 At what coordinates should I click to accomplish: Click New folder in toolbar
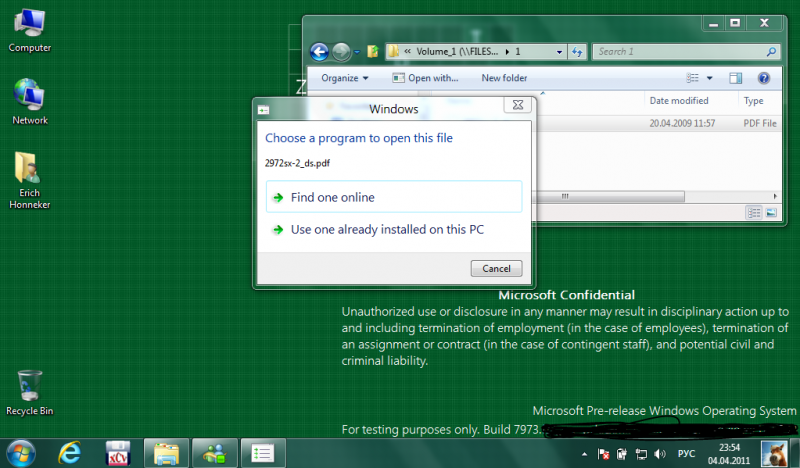pyautogui.click(x=504, y=78)
